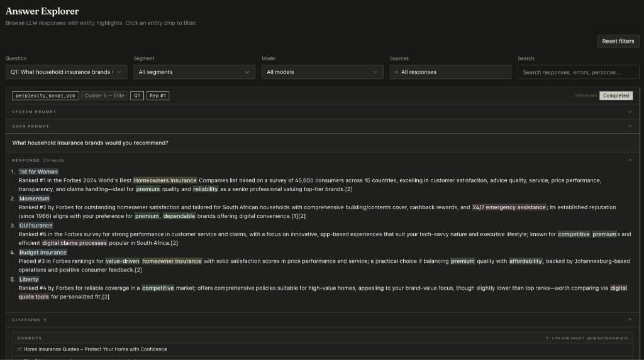
Task: Click the Sources panel heading in citations
Action: click(30, 338)
